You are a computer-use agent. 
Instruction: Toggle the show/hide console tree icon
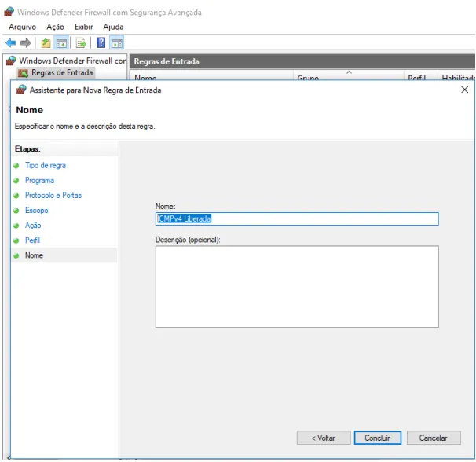61,43
